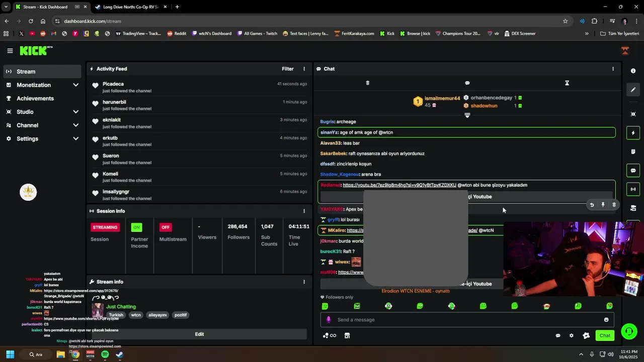The width and height of the screenshot is (644, 362).
Task: Click the screen capture icon in right sidebar
Action: [633, 114]
